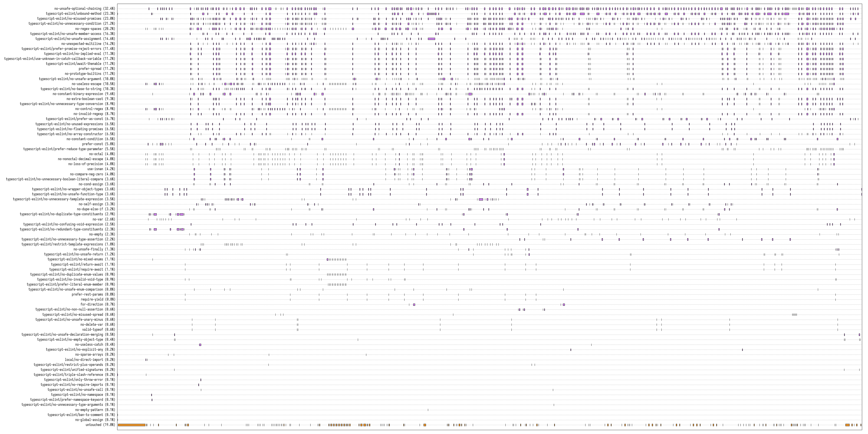Click the typescript-eslint/no-base-to-string (10.3%) label
The width and height of the screenshot is (868, 434).
tap(78, 89)
